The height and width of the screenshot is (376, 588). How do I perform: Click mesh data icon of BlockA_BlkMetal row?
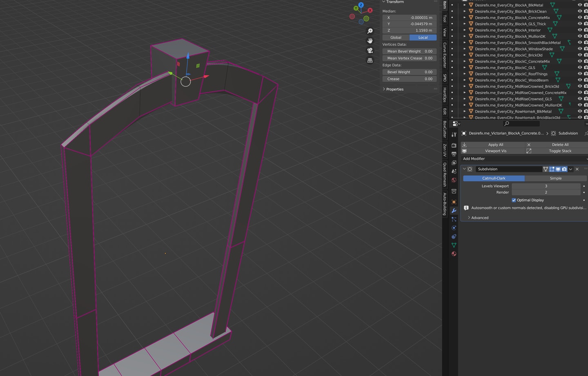point(552,5)
